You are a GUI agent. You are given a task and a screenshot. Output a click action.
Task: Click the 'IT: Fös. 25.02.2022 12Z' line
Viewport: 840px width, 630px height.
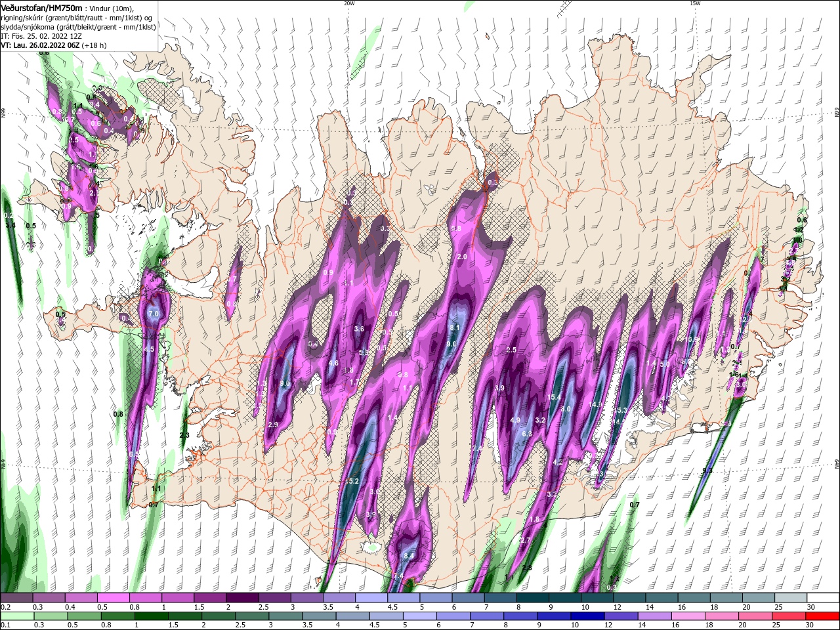43,36
